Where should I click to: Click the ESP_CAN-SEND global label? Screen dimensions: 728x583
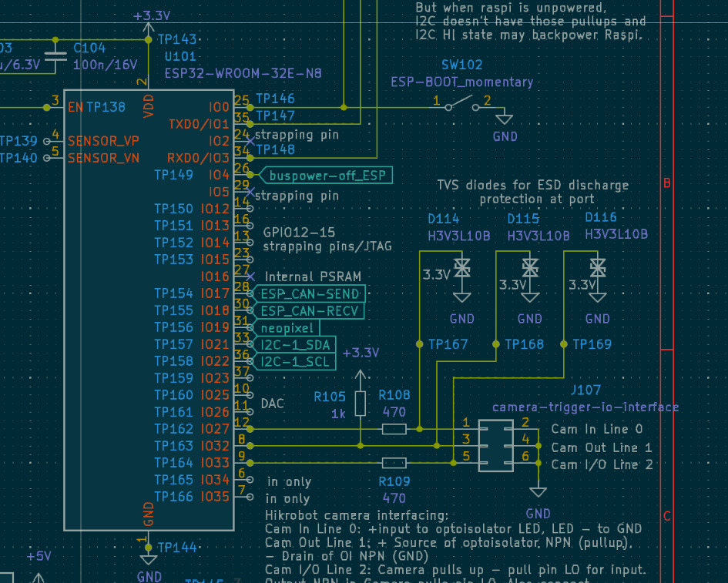pos(310,293)
